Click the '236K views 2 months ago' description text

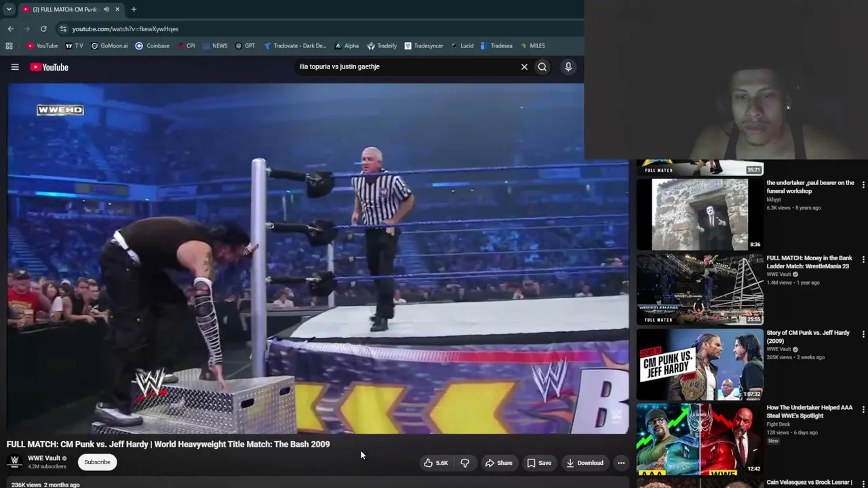pyautogui.click(x=45, y=485)
